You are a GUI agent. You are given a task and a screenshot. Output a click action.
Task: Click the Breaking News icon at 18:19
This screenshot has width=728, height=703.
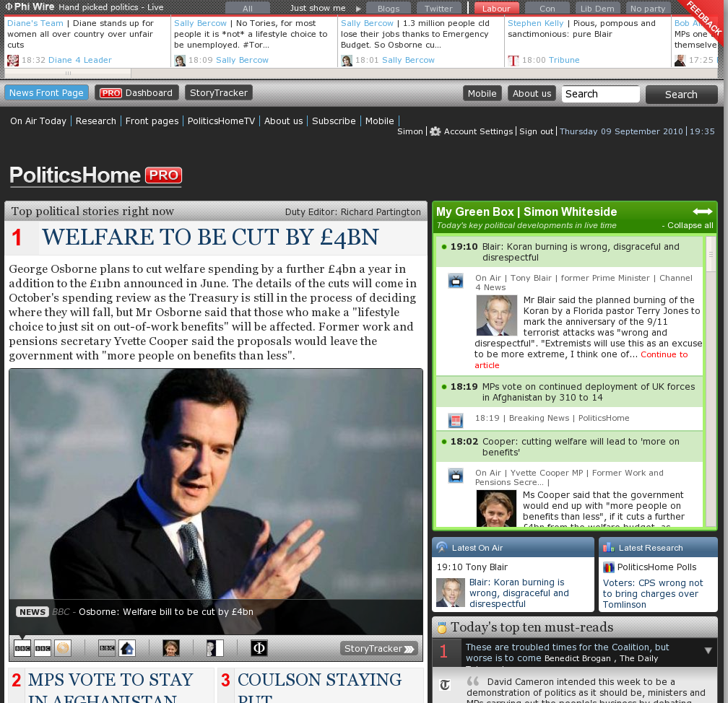pos(456,420)
